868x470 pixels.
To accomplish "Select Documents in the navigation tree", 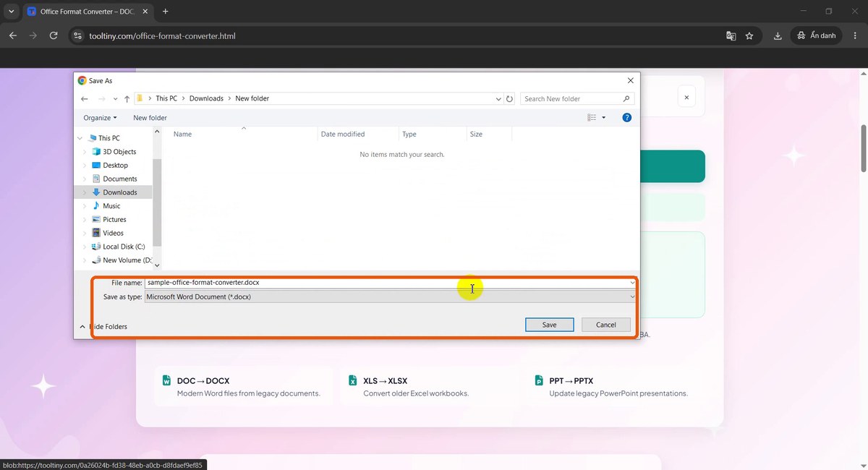I will click(119, 179).
